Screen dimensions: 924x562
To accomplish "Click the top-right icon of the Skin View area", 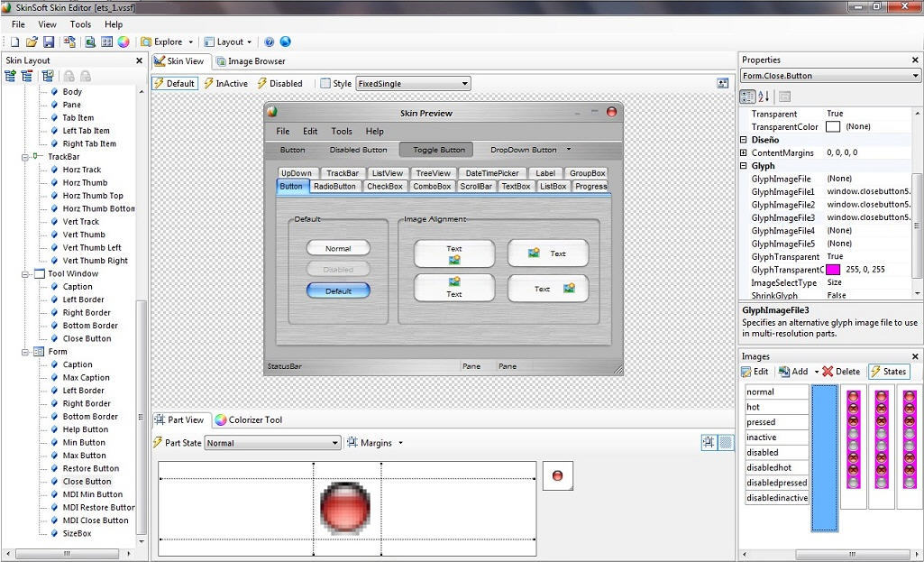I will tap(722, 83).
